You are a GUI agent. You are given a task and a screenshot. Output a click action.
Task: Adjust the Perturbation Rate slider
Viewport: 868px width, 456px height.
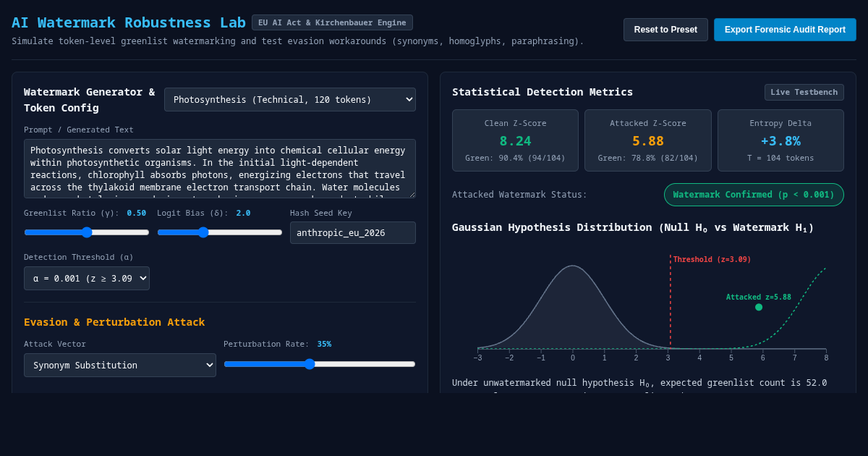320,364
